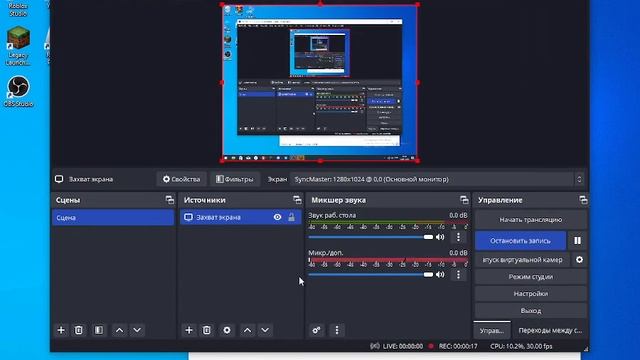This screenshot has width=640, height=360.
Task: Open options dots for Микр./доп.
Action: pos(458,274)
